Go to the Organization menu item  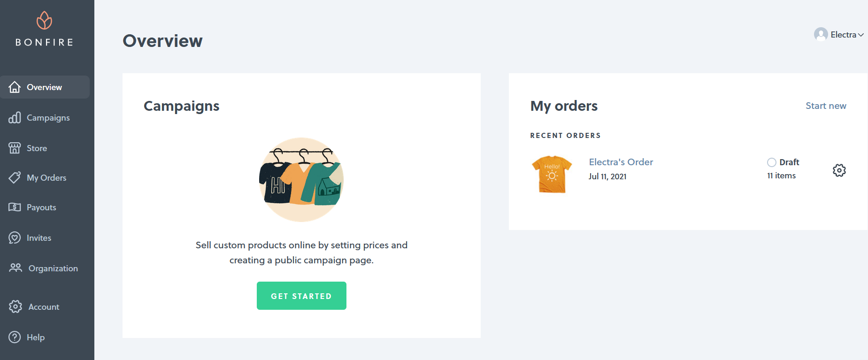click(x=53, y=268)
